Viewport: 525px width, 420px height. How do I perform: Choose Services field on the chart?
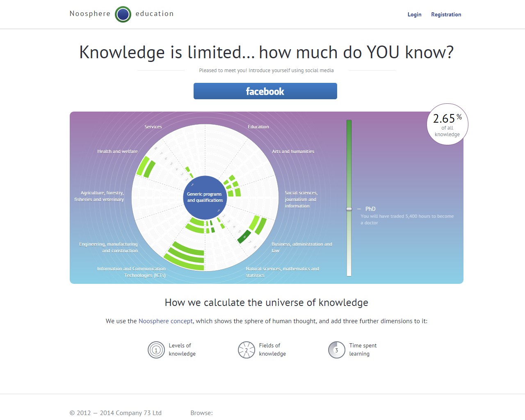click(153, 127)
